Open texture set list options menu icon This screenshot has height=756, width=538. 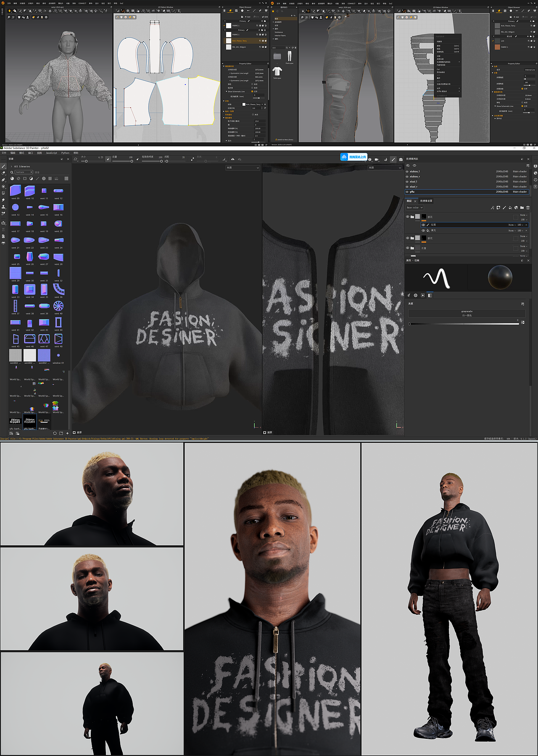click(x=527, y=165)
